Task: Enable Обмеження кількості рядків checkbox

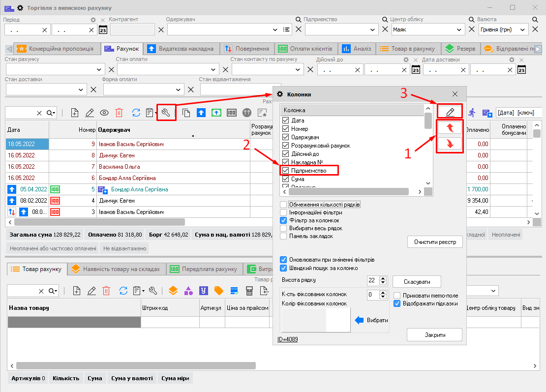Action: point(283,205)
